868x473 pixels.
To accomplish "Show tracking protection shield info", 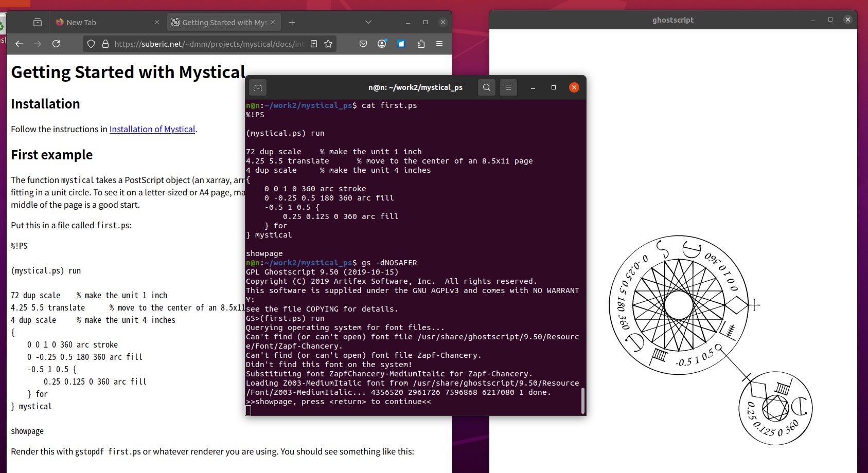I will [x=91, y=44].
